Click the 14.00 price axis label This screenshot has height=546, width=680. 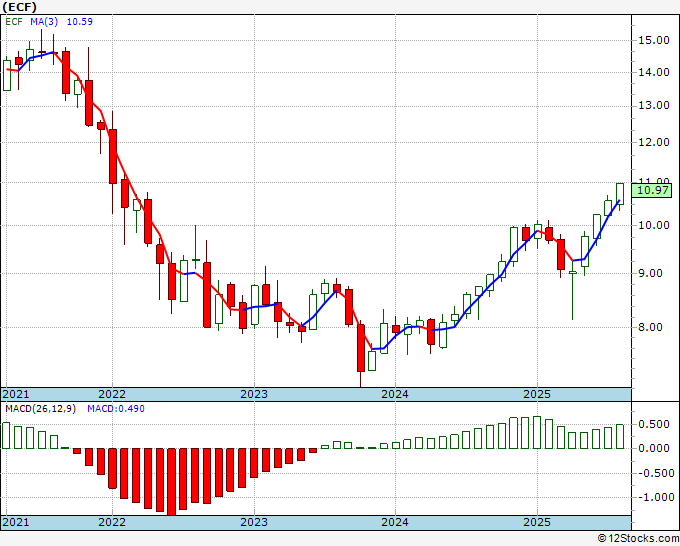(654, 72)
